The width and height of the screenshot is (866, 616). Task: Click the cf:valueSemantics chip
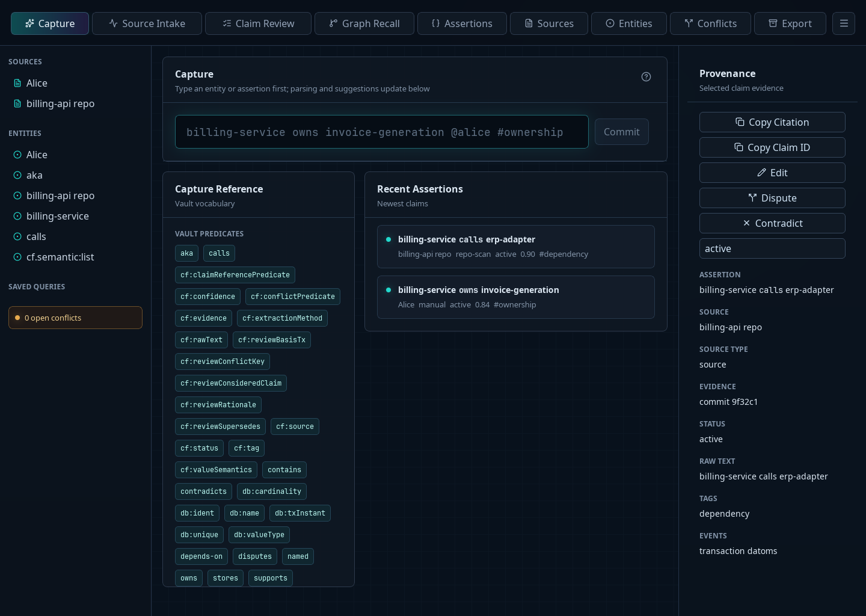coord(216,470)
